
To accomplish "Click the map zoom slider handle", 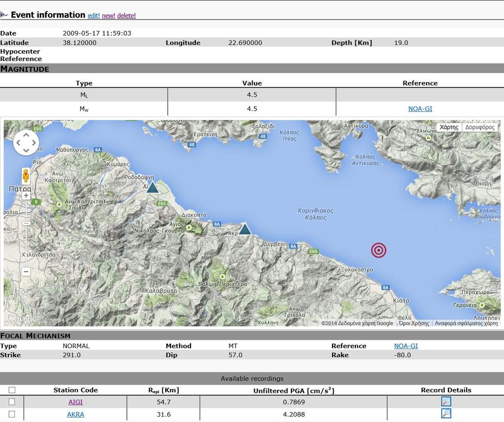I will click(x=27, y=223).
